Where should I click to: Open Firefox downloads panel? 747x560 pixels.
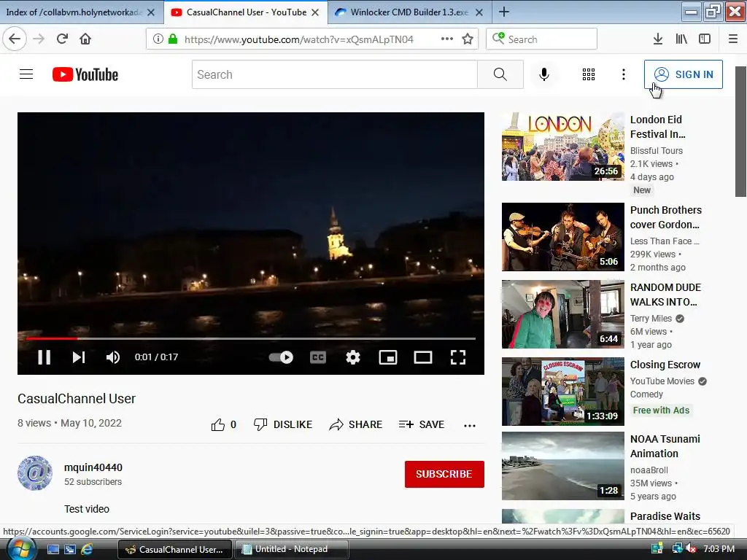(x=657, y=39)
